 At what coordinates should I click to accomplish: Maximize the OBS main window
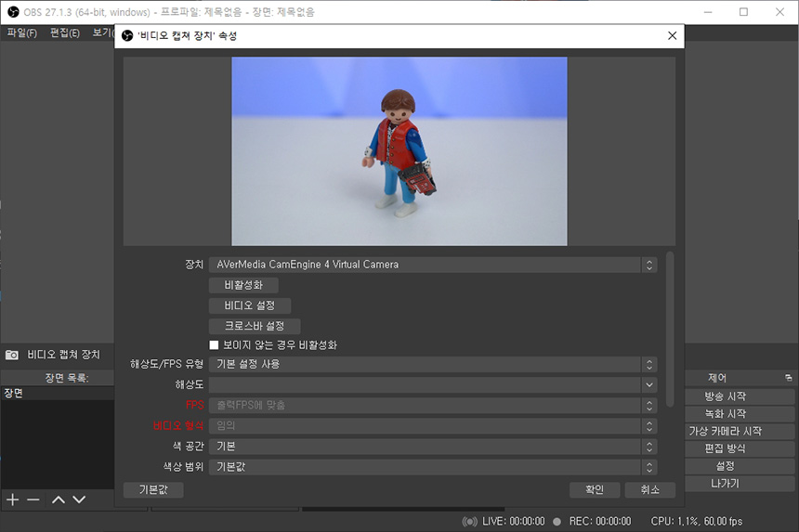coord(743,12)
